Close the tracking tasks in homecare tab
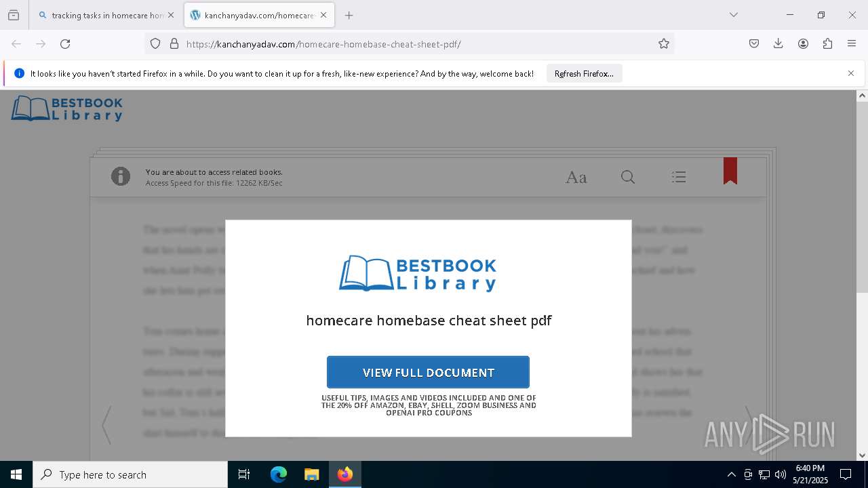The height and width of the screenshot is (488, 868). point(170,15)
